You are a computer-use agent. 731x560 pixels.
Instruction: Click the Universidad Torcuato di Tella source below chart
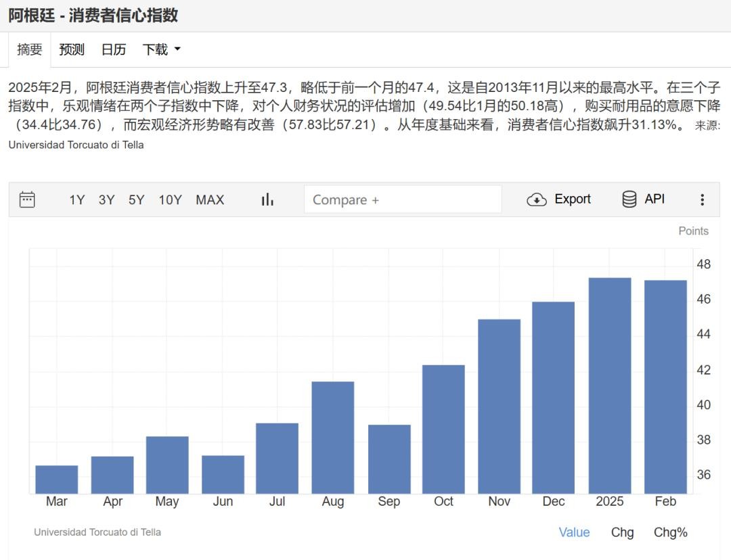(x=97, y=532)
